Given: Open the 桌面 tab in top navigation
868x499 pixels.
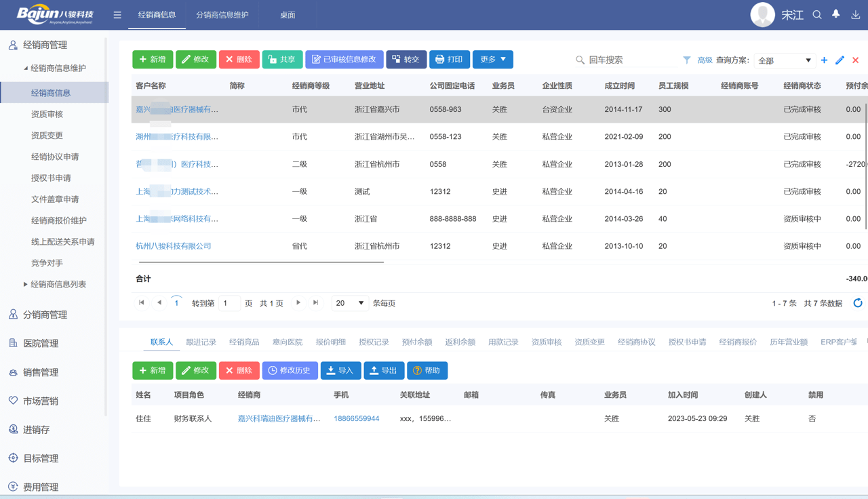Looking at the screenshot, I should pos(287,14).
